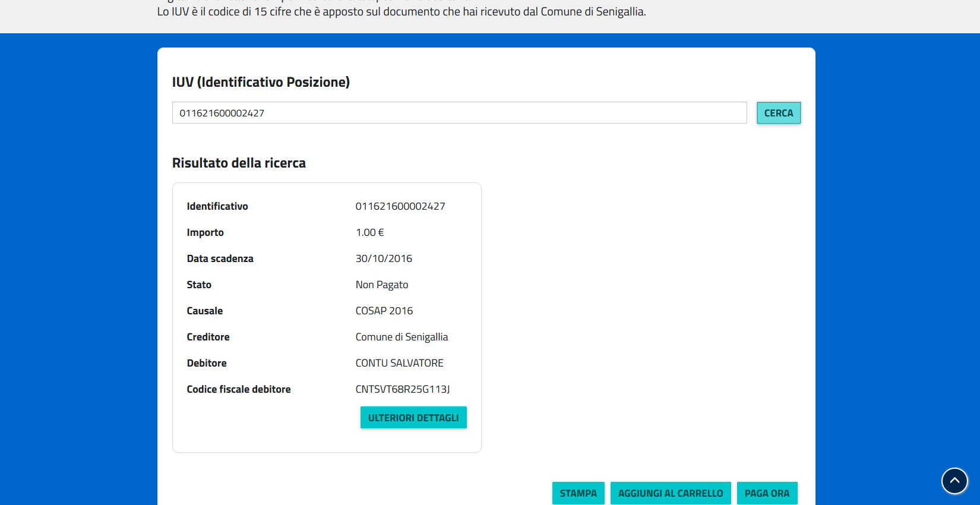
Task: Open ULTERIORI DETTAGLI for this payment
Action: point(413,418)
